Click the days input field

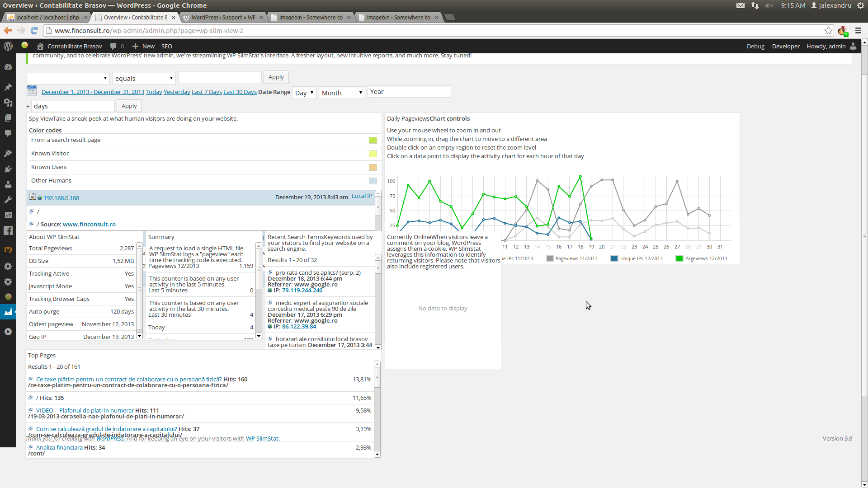[x=73, y=106]
